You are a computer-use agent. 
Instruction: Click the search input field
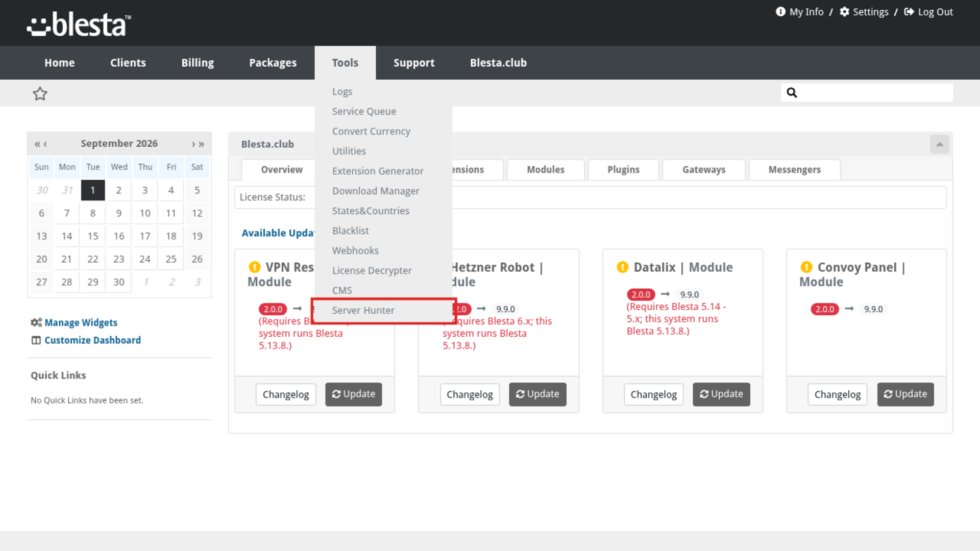pyautogui.click(x=867, y=92)
